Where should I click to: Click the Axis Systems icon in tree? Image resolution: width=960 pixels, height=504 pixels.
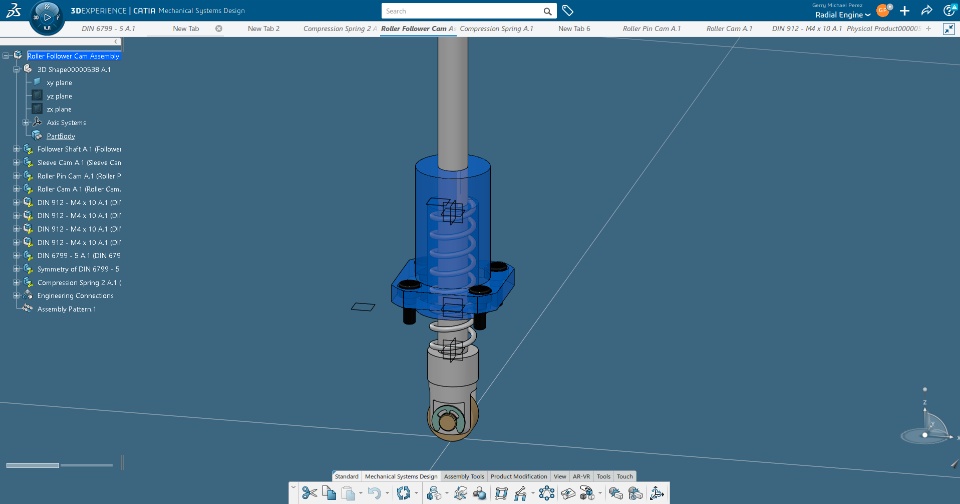point(37,122)
